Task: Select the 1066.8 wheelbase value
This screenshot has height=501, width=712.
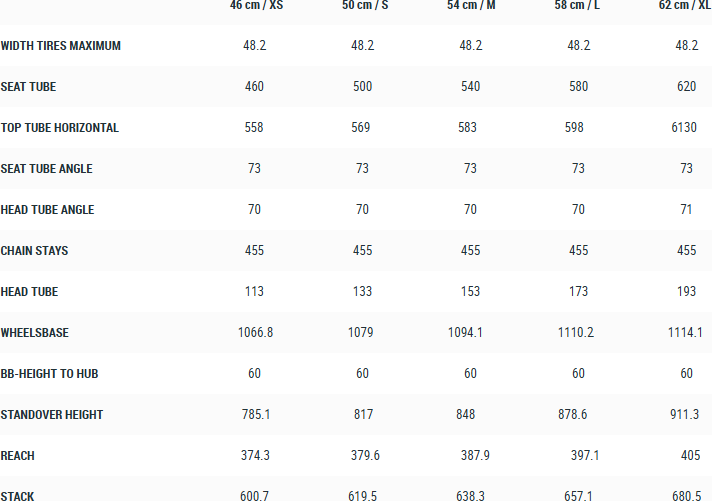Action: coord(254,333)
